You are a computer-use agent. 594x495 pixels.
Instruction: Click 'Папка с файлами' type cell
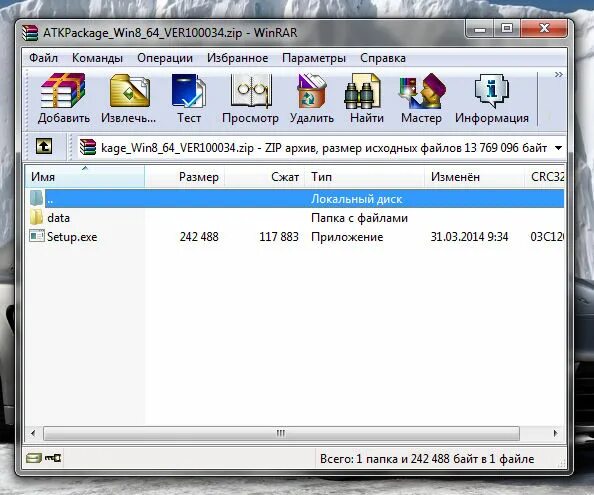coord(359,218)
